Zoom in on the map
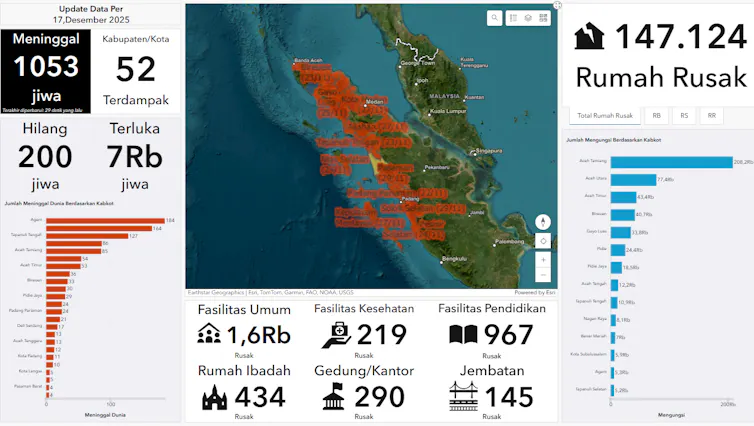 pyautogui.click(x=543, y=260)
